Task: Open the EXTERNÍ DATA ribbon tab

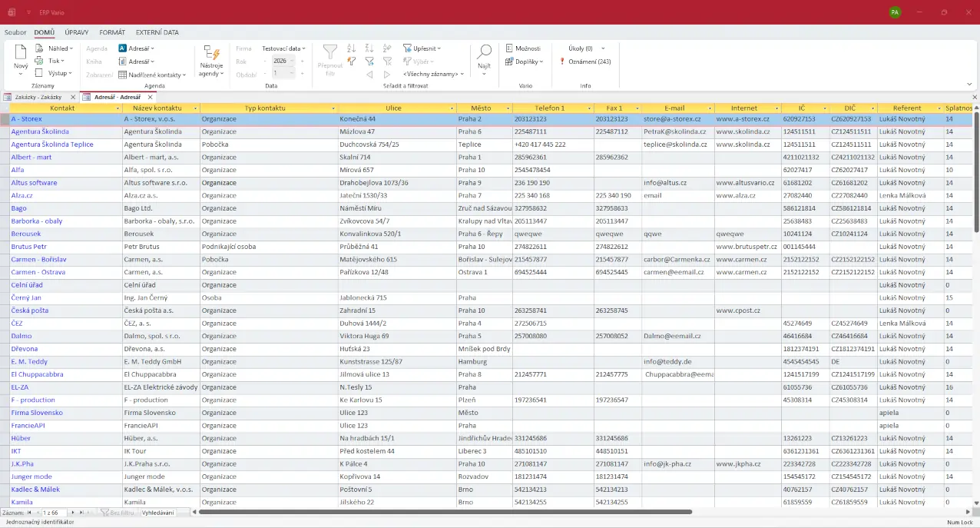Action: pos(157,32)
